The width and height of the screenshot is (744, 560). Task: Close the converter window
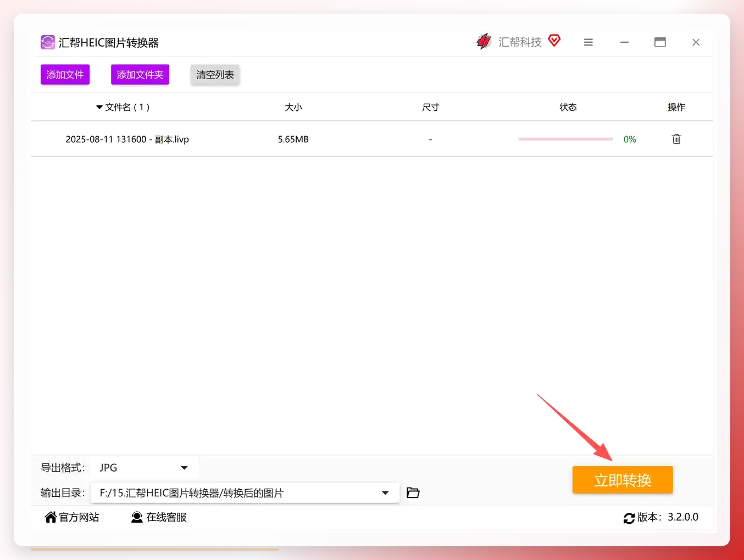pos(696,42)
